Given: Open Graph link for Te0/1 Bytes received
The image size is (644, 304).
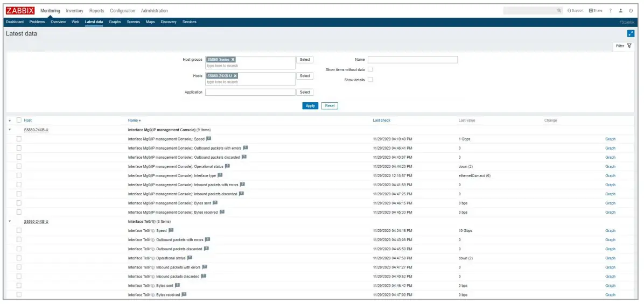Looking at the screenshot, I should pyautogui.click(x=610, y=294).
